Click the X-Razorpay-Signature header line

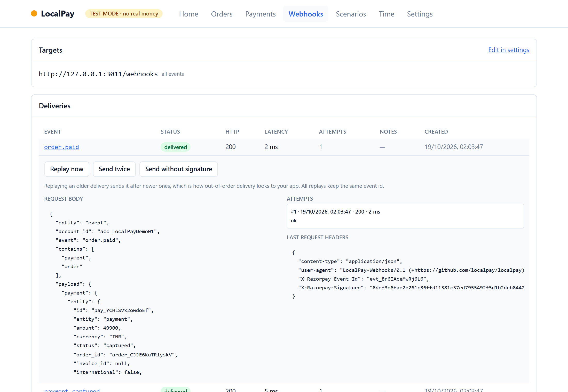(411, 288)
